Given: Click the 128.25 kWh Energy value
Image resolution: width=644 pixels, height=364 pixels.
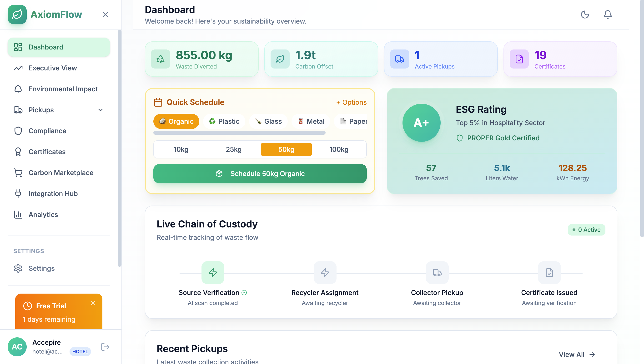Looking at the screenshot, I should pyautogui.click(x=573, y=168).
